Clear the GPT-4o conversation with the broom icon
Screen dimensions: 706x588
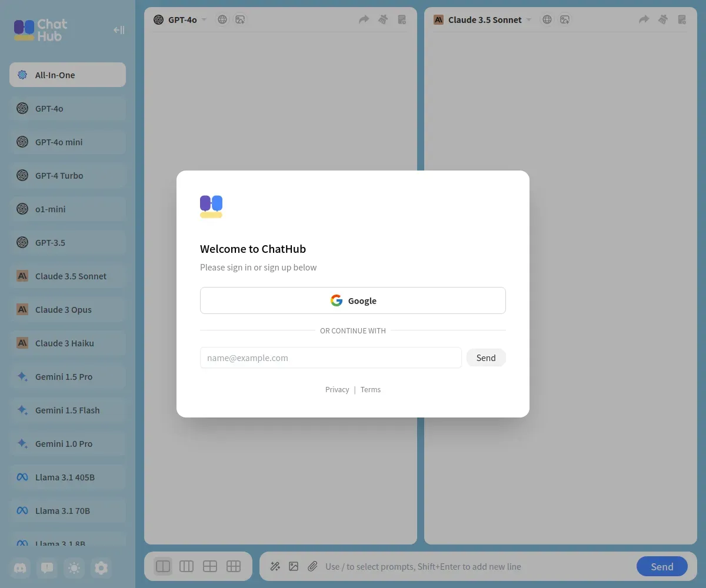coord(383,19)
